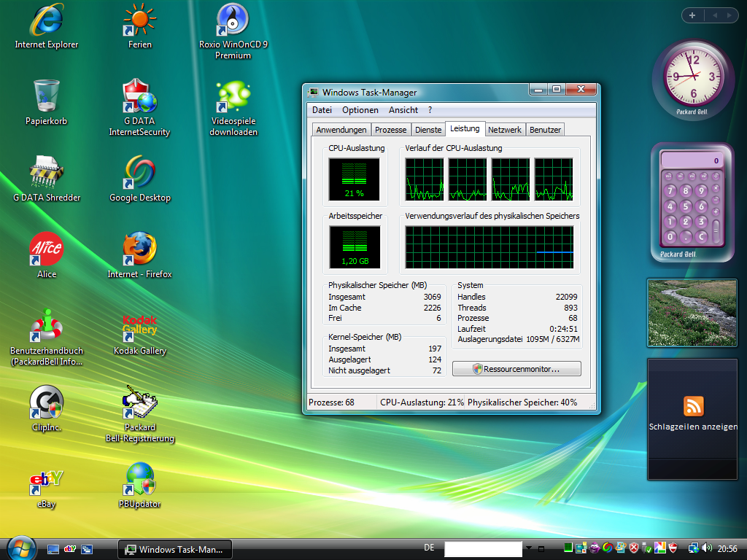This screenshot has height=560, width=747.
Task: Open the Optionen menu
Action: (360, 110)
